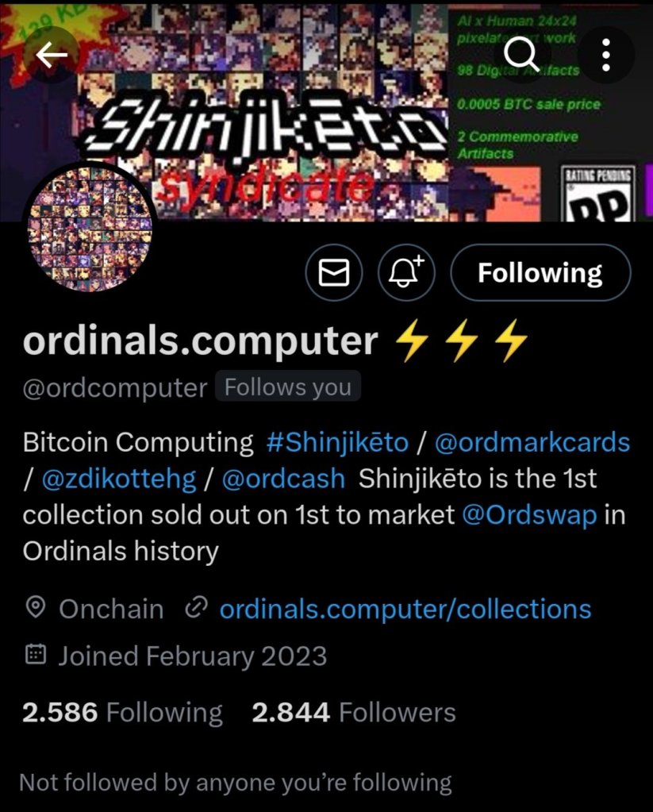Visit the @ordmarkcards profile mention
Viewport: 653px width, 812px height.
532,443
